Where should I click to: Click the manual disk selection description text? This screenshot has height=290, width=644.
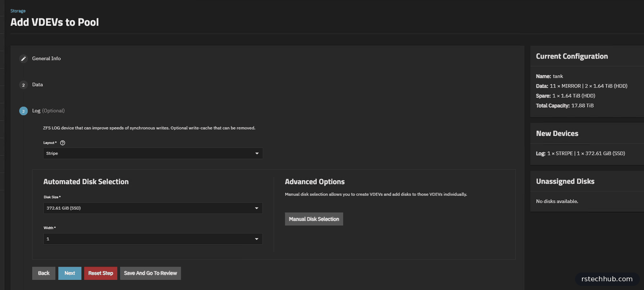coord(376,194)
